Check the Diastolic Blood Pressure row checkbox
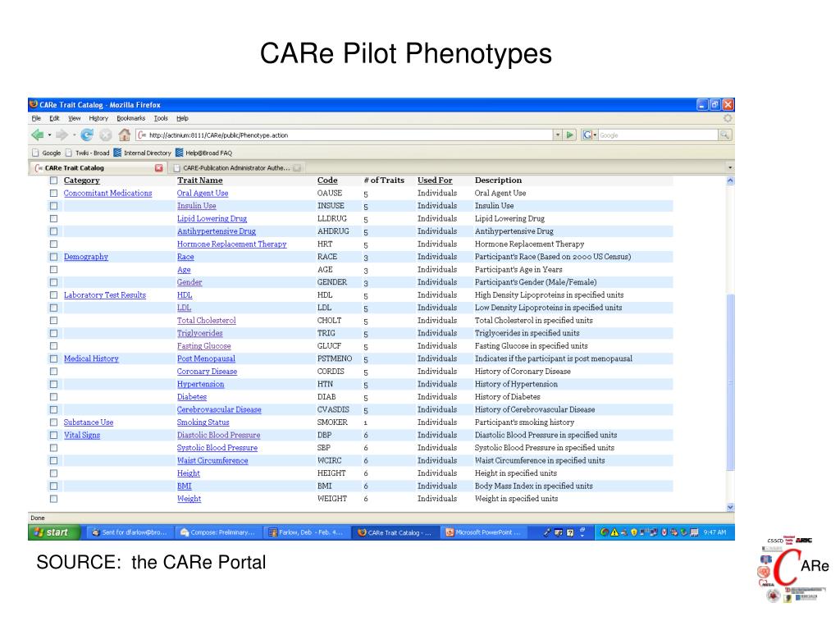 pyautogui.click(x=53, y=435)
